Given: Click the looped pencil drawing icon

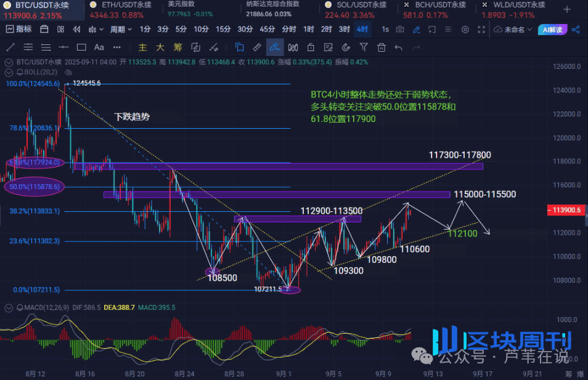Looking at the screenshot, I should click(x=195, y=47).
